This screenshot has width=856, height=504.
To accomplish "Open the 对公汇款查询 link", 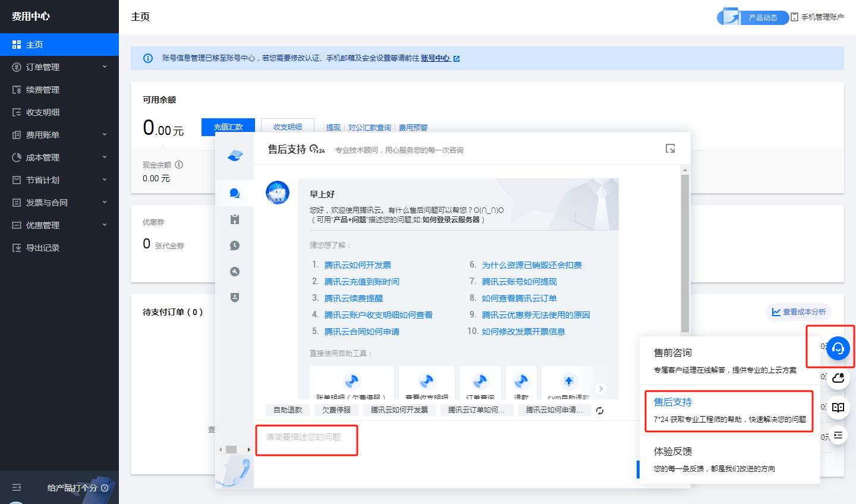I will click(370, 128).
